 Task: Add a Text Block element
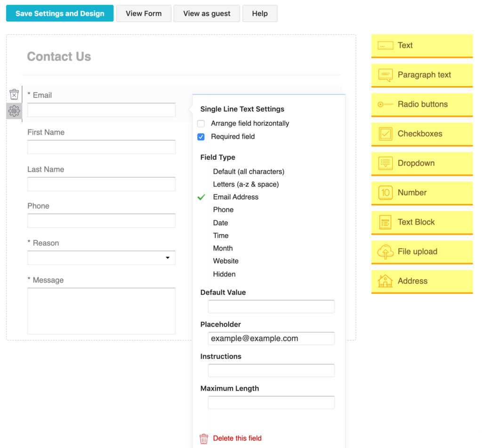point(422,222)
